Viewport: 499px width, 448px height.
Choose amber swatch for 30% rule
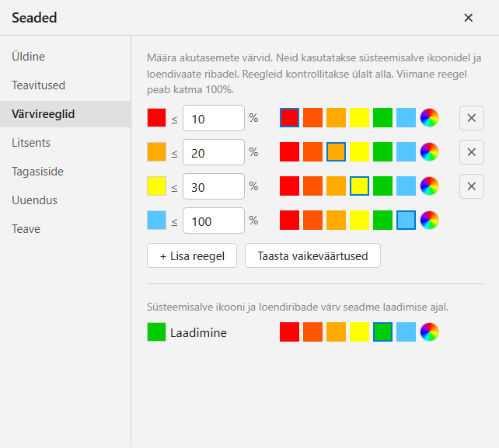pyautogui.click(x=336, y=186)
